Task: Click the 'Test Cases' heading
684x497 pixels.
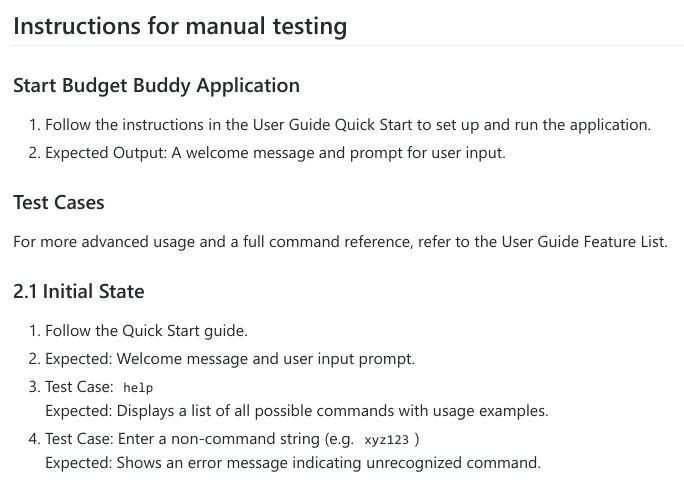Action: point(59,202)
